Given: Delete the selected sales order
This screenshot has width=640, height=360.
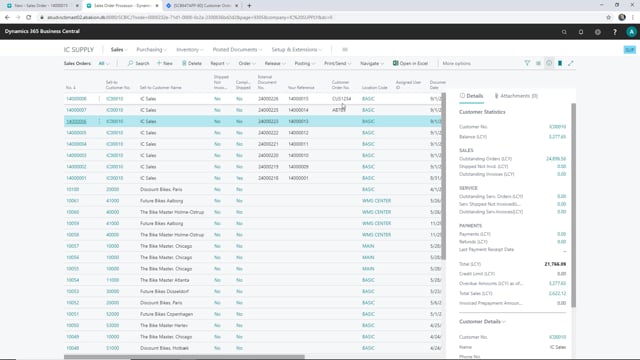Looking at the screenshot, I should [192, 63].
